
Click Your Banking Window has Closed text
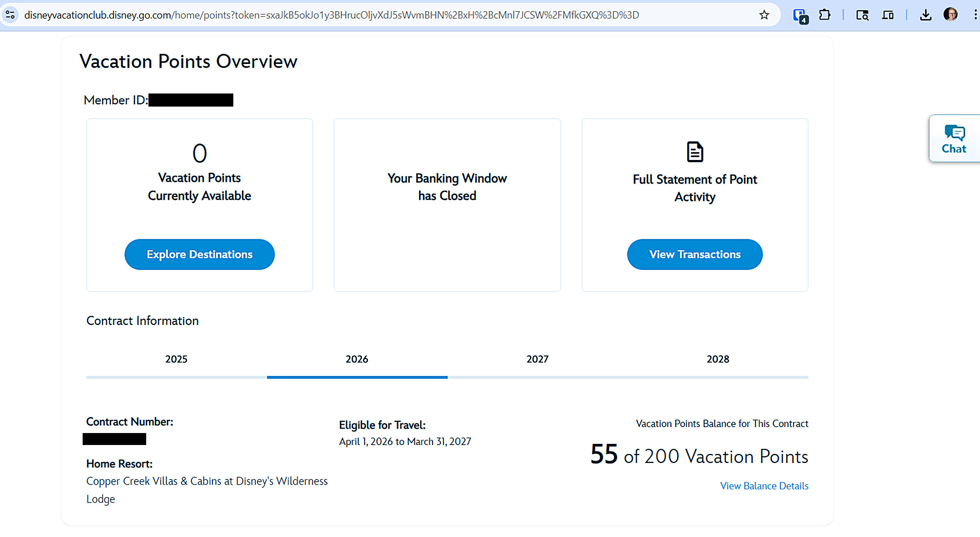pos(447,187)
